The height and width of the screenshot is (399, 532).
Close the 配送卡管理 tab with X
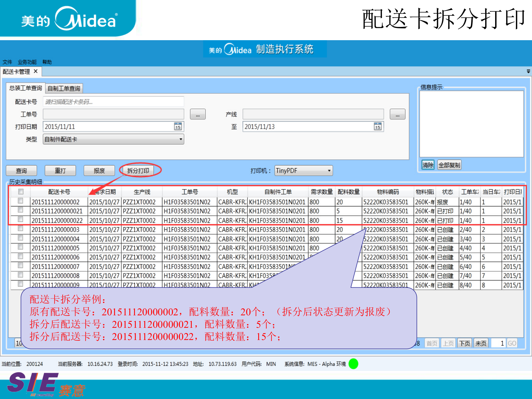pos(36,71)
